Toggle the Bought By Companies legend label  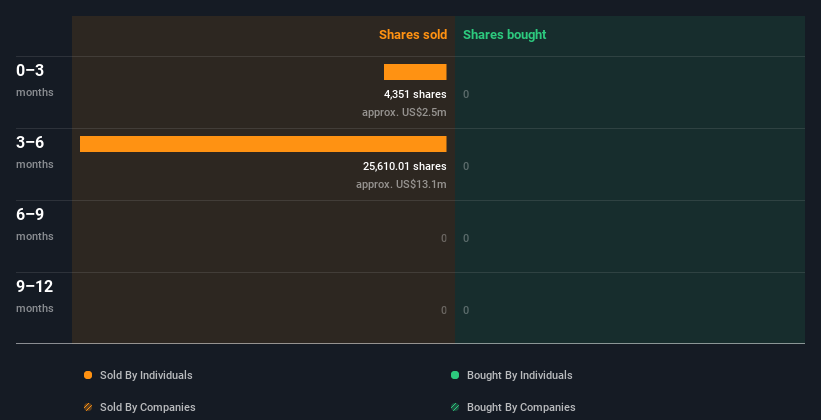pyautogui.click(x=521, y=407)
